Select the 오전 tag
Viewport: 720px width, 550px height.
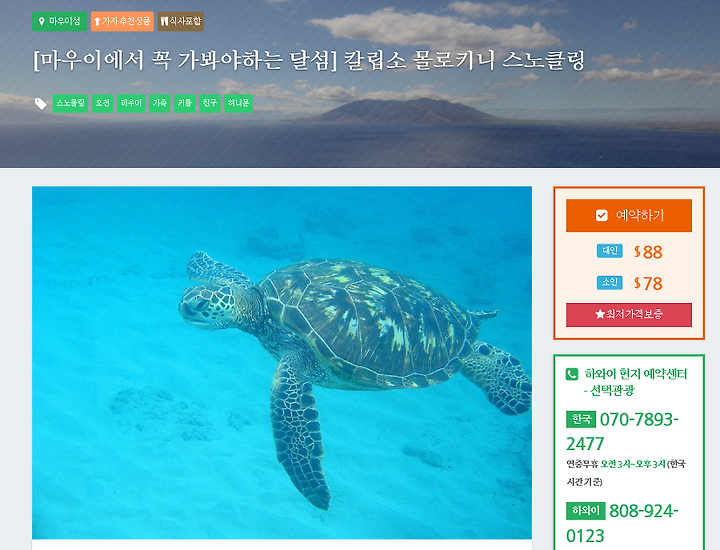point(102,103)
